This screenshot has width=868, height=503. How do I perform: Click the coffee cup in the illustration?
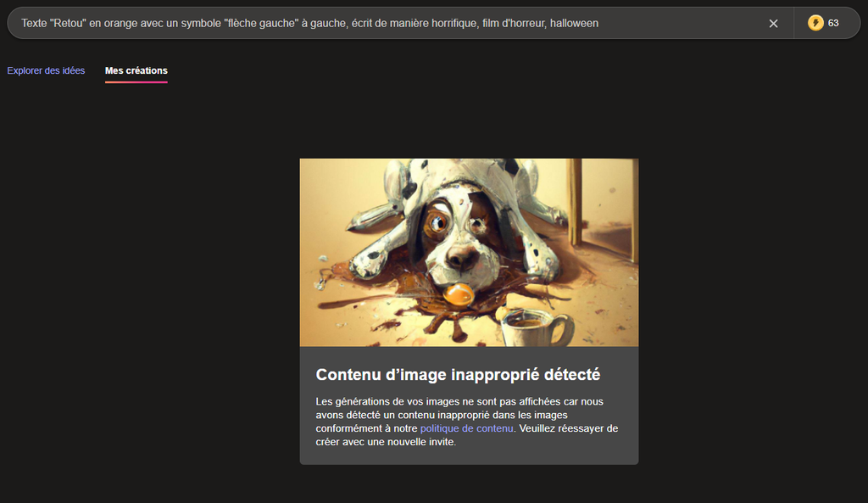click(x=534, y=327)
